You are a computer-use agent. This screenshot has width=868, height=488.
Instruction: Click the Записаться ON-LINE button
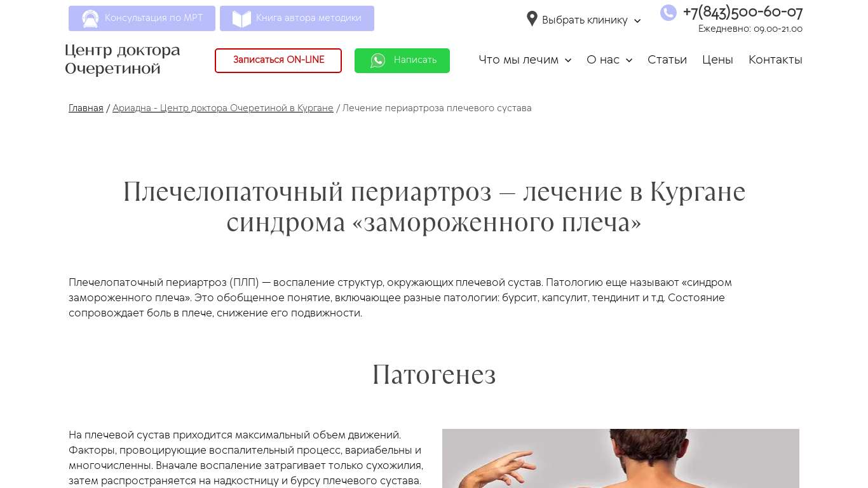(x=278, y=60)
